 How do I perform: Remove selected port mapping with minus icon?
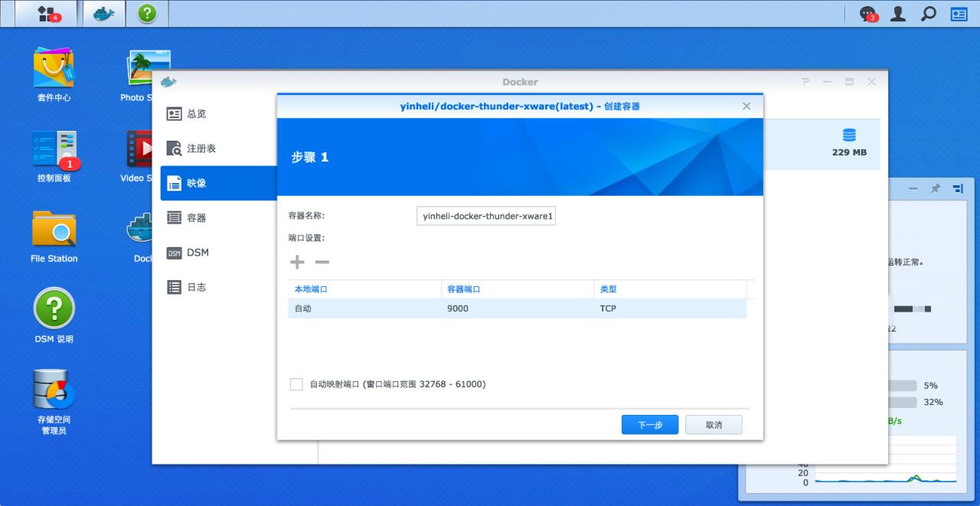[x=322, y=262]
